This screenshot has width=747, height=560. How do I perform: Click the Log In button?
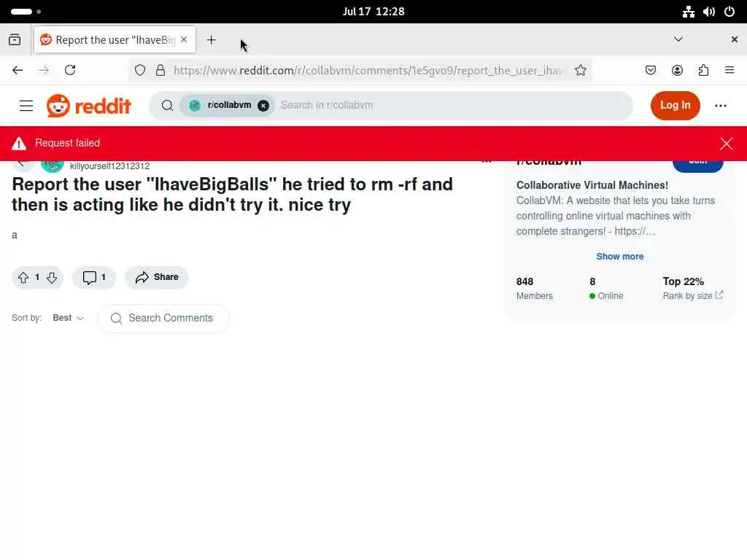675,105
